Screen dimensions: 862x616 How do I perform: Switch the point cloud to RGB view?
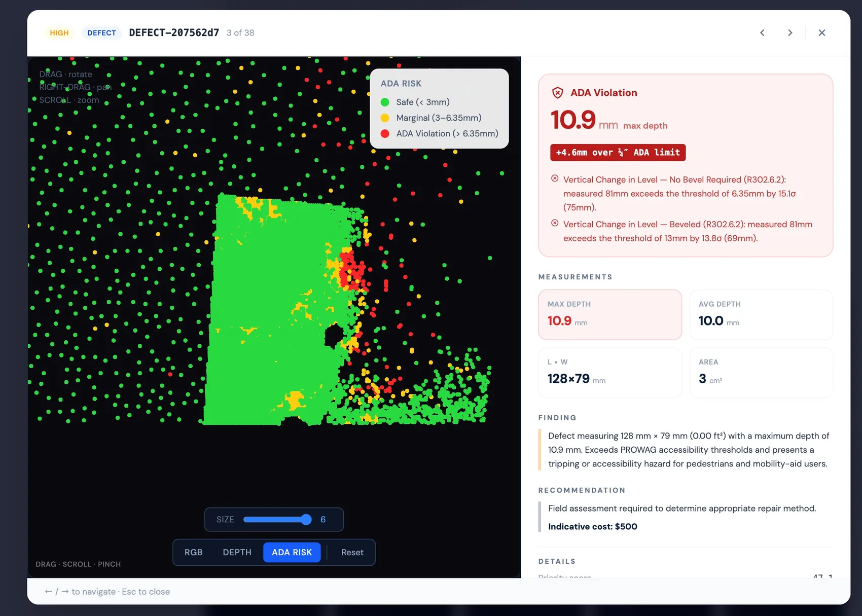(193, 552)
